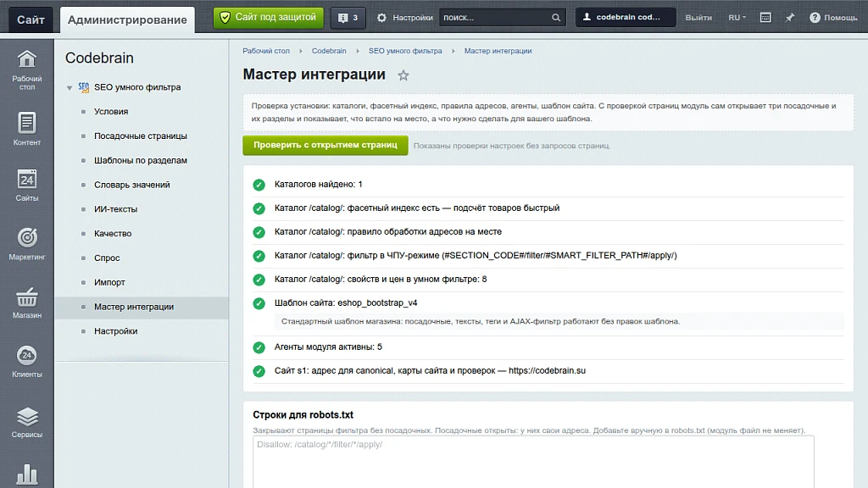Go to Рабочий стол breadcrumb link
Viewport: 868px width, 488px height.
[266, 51]
